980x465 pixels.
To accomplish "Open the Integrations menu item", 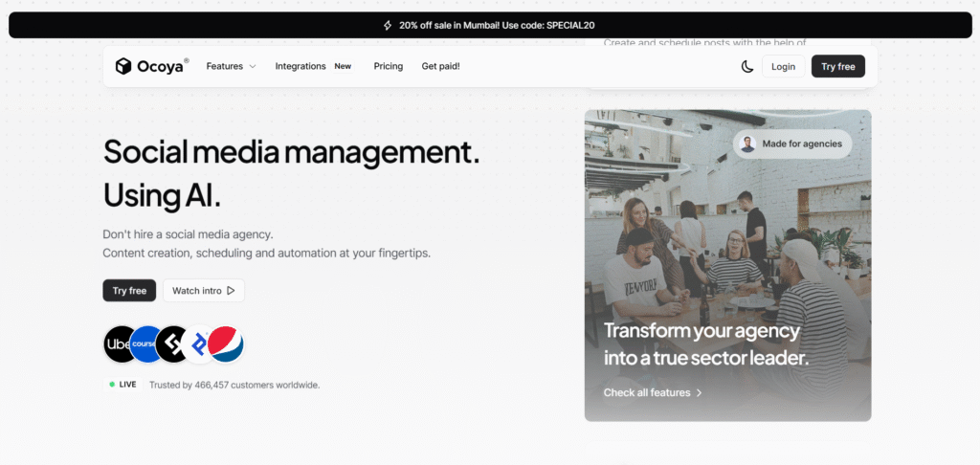I will point(301,66).
